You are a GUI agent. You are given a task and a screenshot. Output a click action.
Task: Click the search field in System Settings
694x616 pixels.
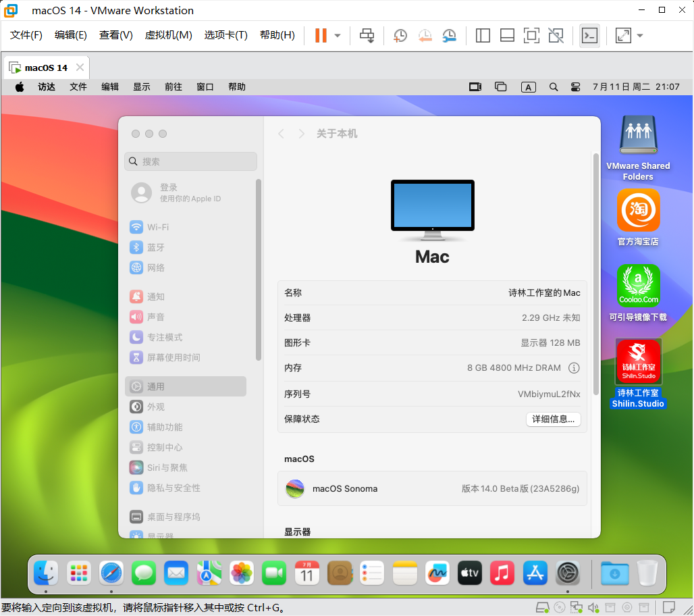[191, 161]
